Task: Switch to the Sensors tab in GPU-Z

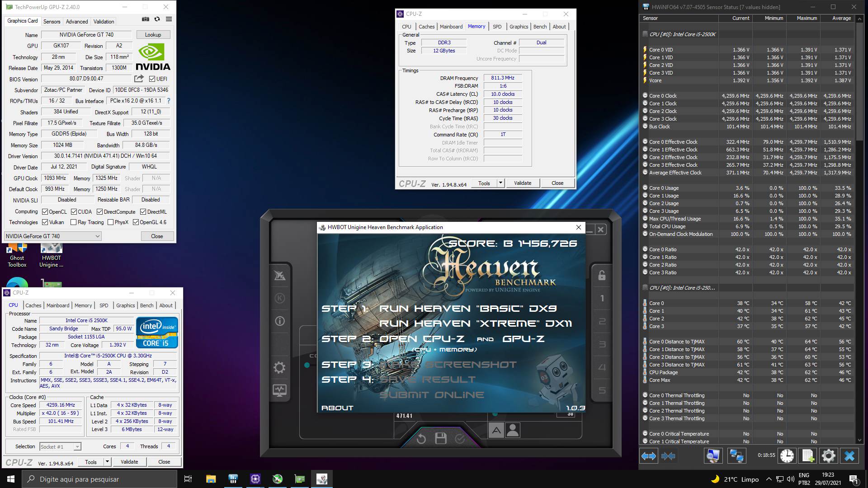Action: point(52,22)
